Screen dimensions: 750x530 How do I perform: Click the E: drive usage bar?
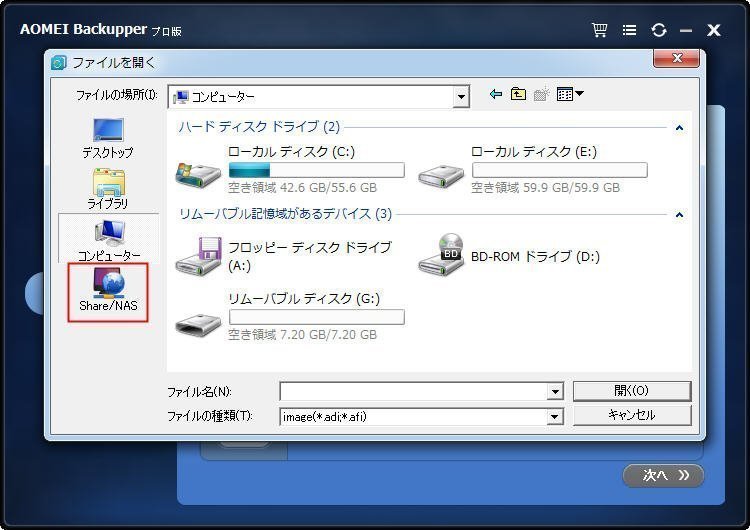pyautogui.click(x=560, y=170)
